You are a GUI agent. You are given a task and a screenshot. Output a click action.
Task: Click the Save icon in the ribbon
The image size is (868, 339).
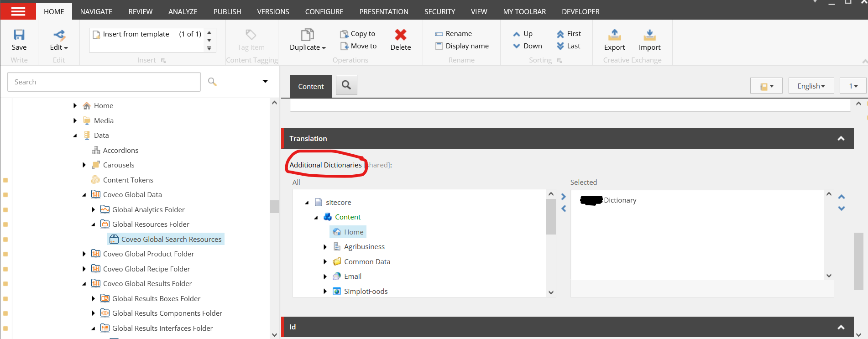pos(19,35)
